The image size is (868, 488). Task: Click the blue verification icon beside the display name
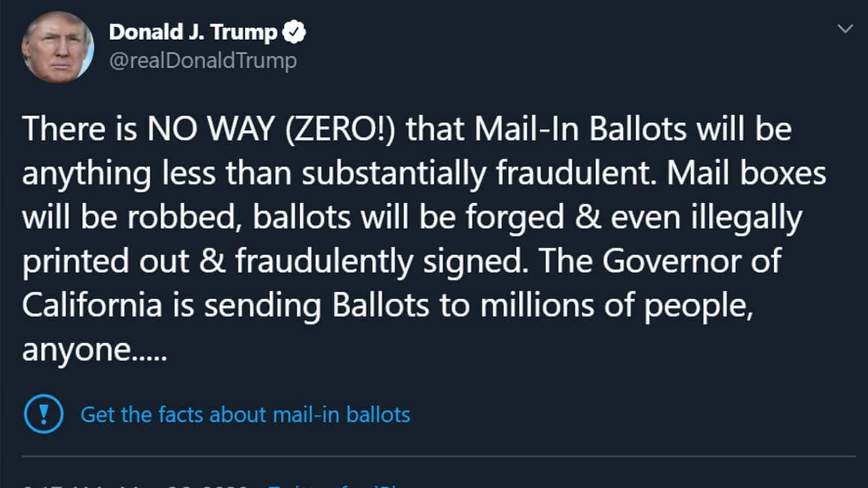click(x=294, y=32)
